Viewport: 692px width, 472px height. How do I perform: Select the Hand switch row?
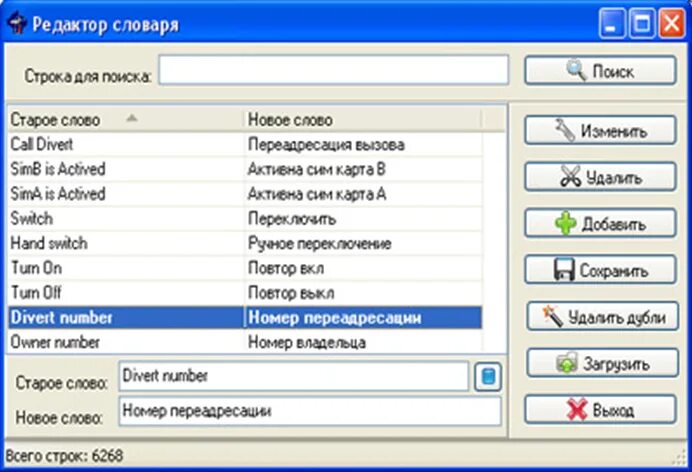[245, 243]
